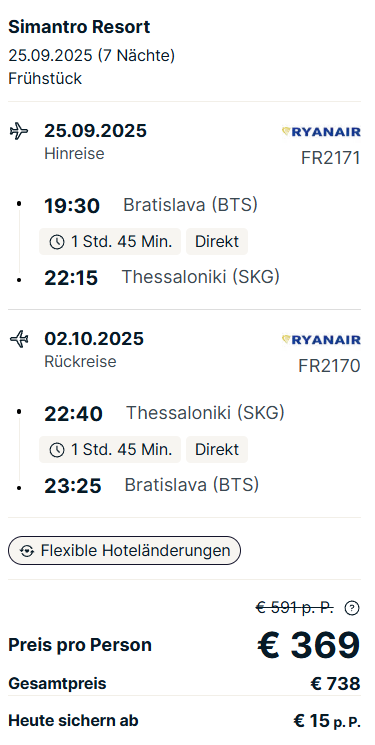This screenshot has height=745, width=375.
Task: Click the € 369 price per person
Action: 309,646
